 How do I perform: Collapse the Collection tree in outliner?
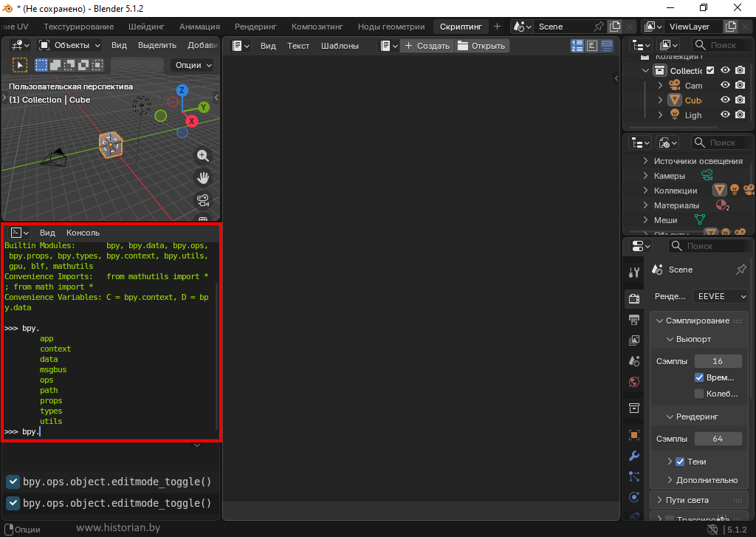645,70
